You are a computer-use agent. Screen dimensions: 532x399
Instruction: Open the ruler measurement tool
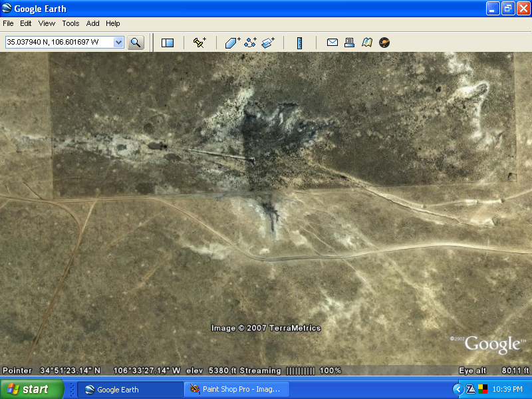300,43
